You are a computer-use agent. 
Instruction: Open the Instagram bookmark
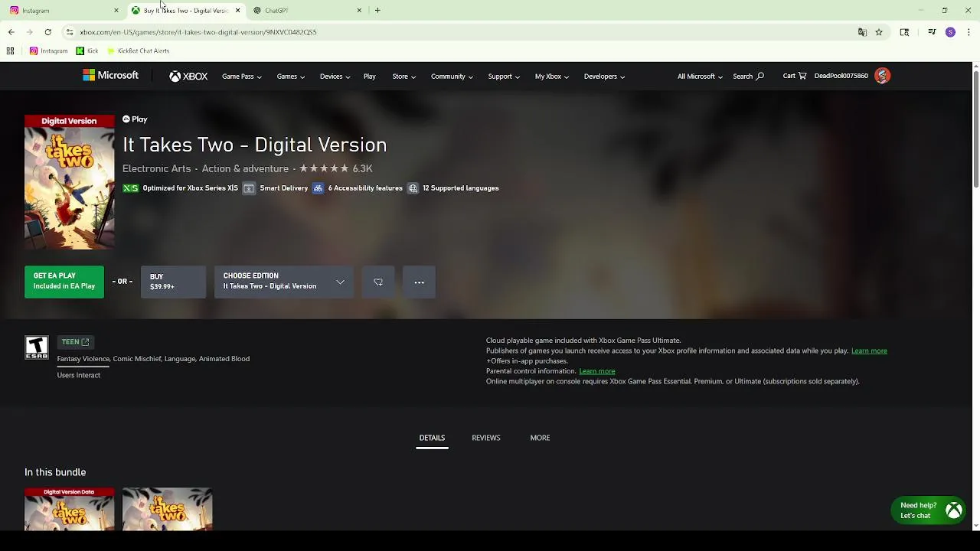pyautogui.click(x=48, y=51)
